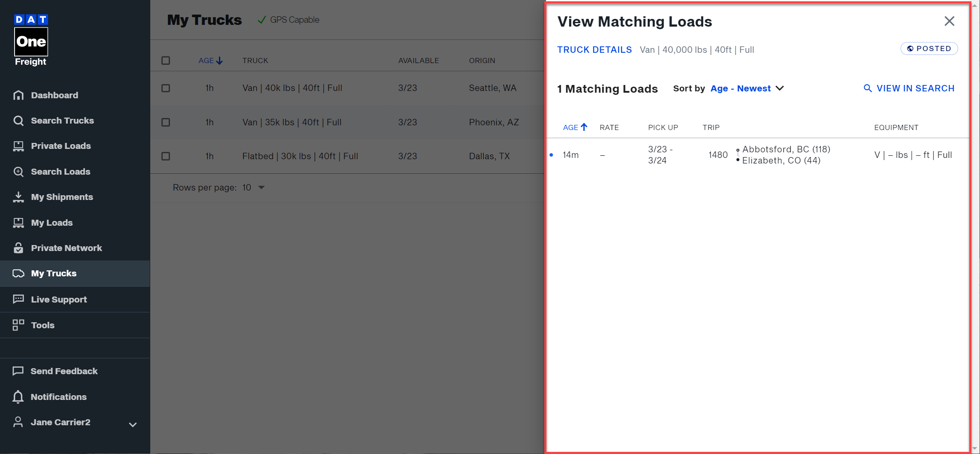Open the Dashboard from the sidebar
The image size is (980, 454).
pos(55,95)
